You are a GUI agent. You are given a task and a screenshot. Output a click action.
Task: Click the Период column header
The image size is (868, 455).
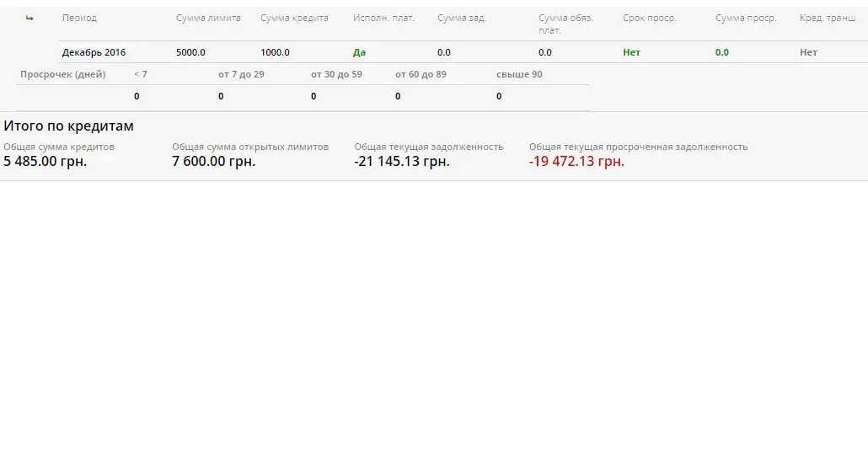point(79,19)
